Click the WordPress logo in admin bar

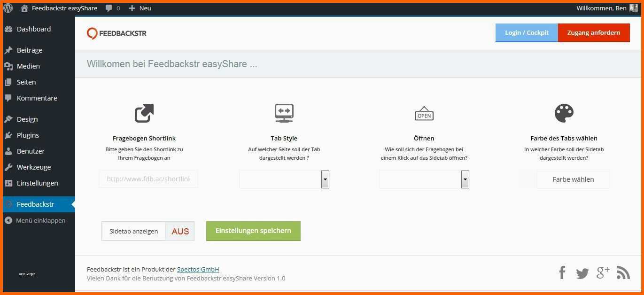(x=8, y=8)
